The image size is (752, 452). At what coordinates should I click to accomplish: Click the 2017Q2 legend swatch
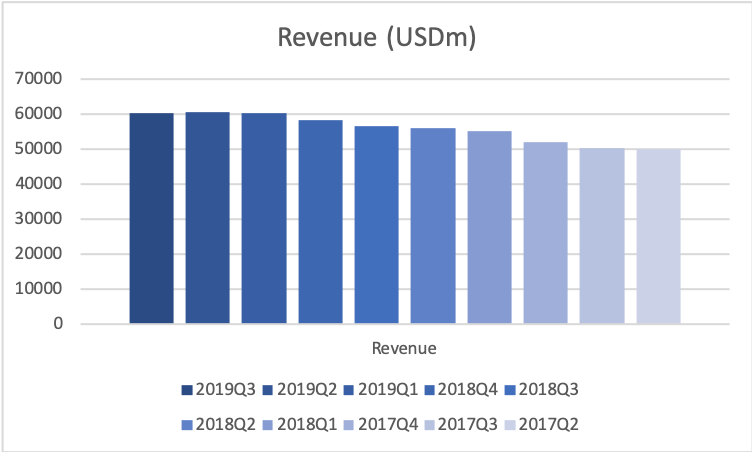pyautogui.click(x=510, y=425)
